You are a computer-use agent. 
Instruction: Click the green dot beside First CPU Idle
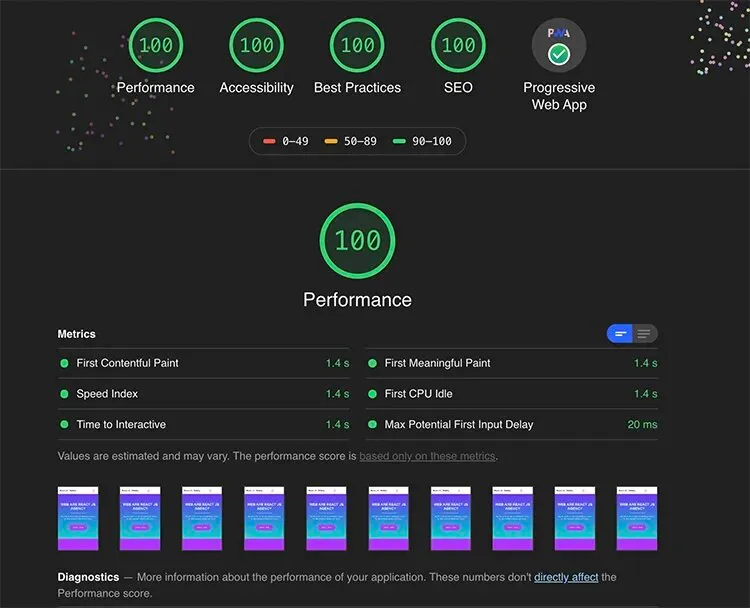(372, 394)
